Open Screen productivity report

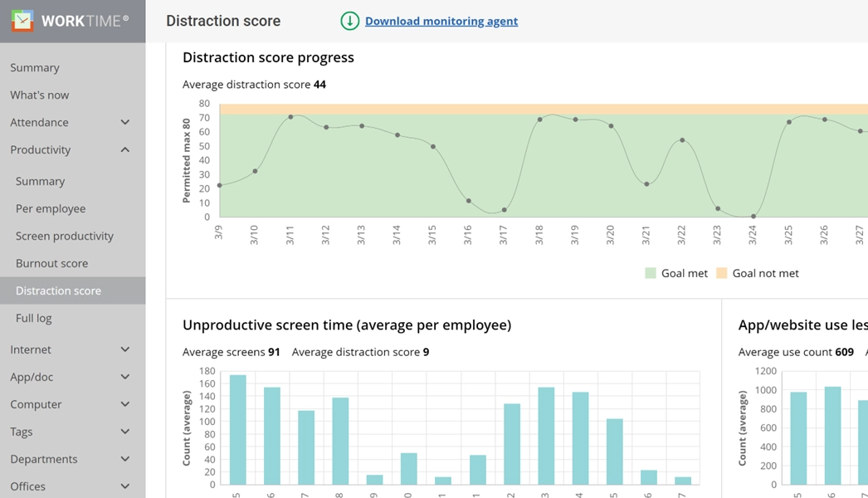tap(65, 237)
